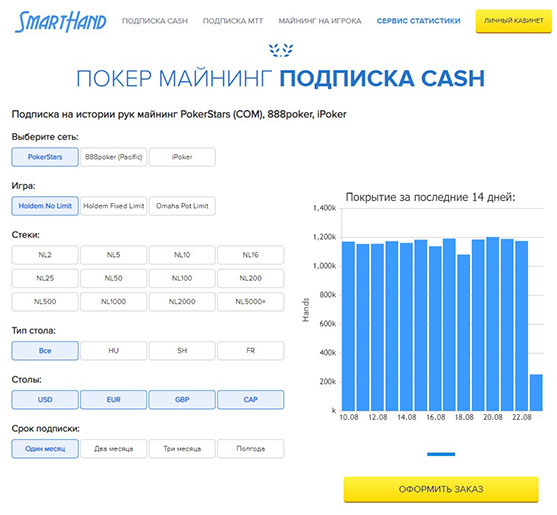Open the ПОДПИСКА МТТ menu item

tap(233, 21)
